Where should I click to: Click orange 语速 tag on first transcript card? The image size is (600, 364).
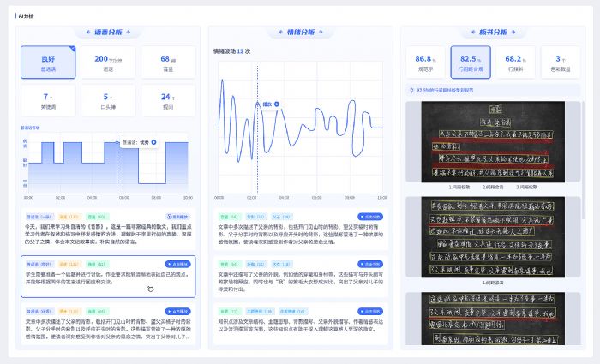coord(69,217)
